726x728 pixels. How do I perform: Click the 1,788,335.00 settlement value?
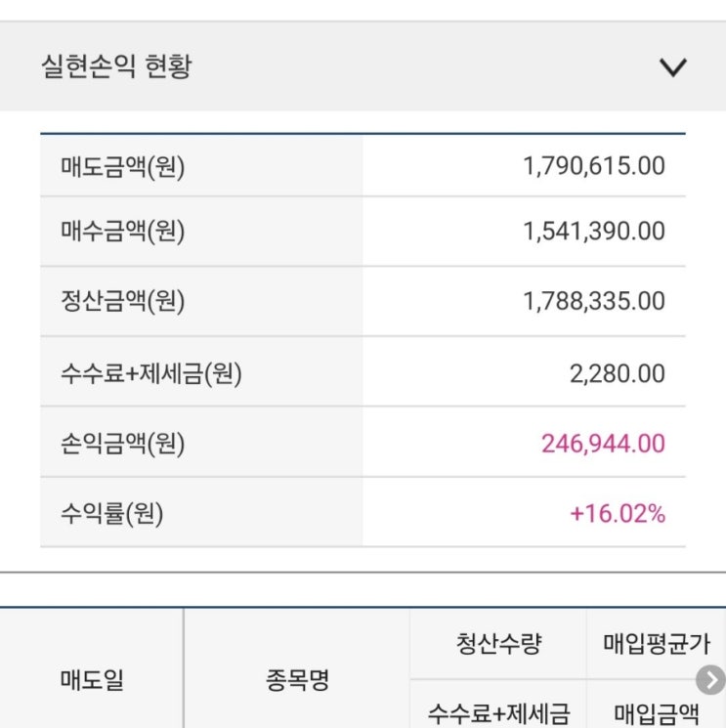[594, 301]
